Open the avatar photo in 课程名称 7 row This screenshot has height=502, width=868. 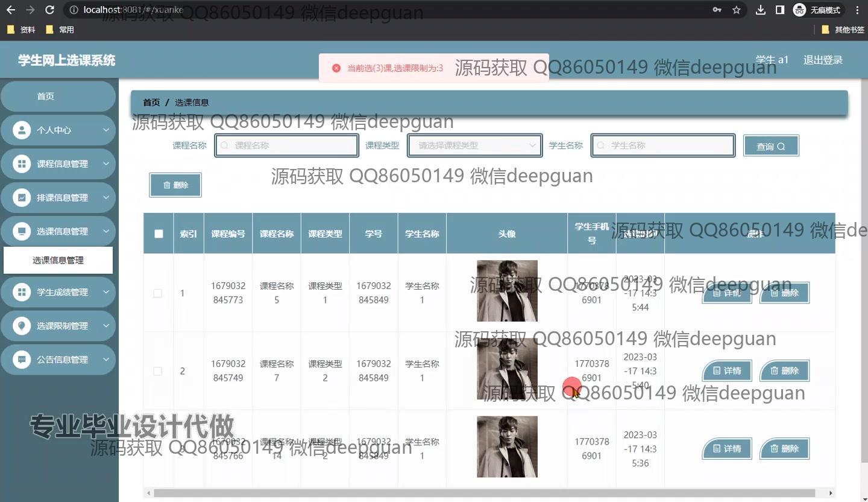507,369
